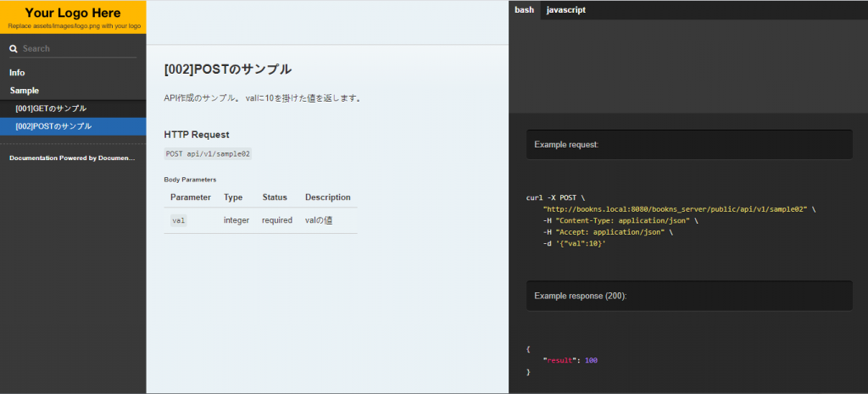The width and height of the screenshot is (868, 394).
Task: Click the magnifier search icon
Action: pos(14,49)
